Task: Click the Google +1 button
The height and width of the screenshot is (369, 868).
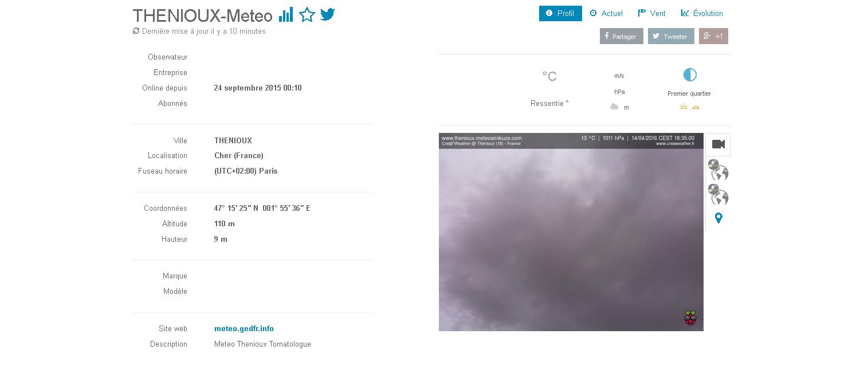Action: (x=713, y=36)
